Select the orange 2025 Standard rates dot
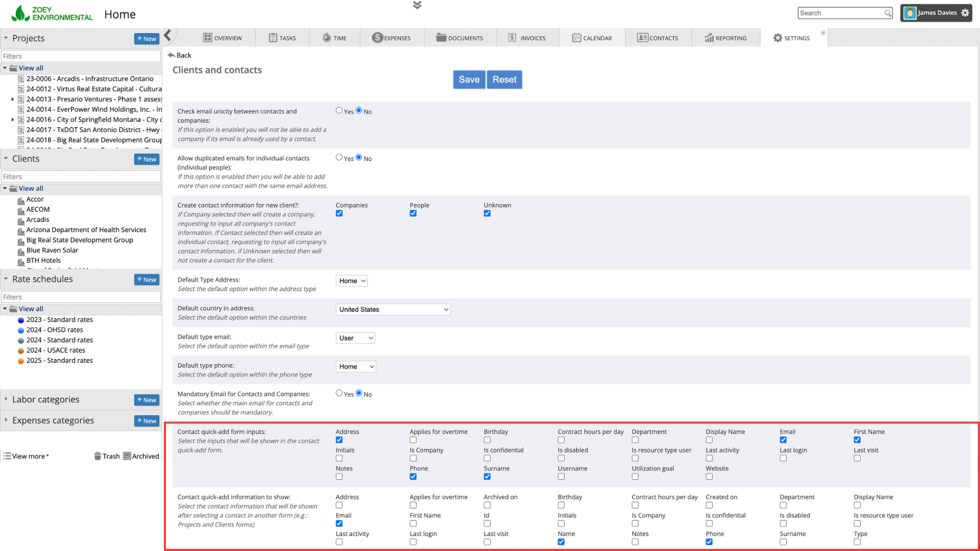The height and width of the screenshot is (551, 980). [21, 361]
